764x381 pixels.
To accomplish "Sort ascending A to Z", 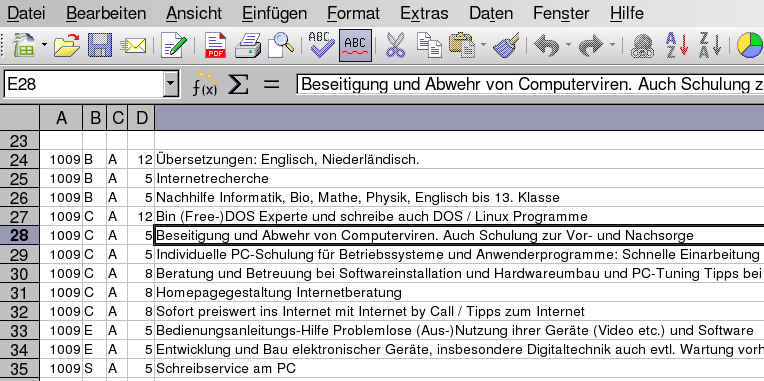I will pyautogui.click(x=676, y=46).
